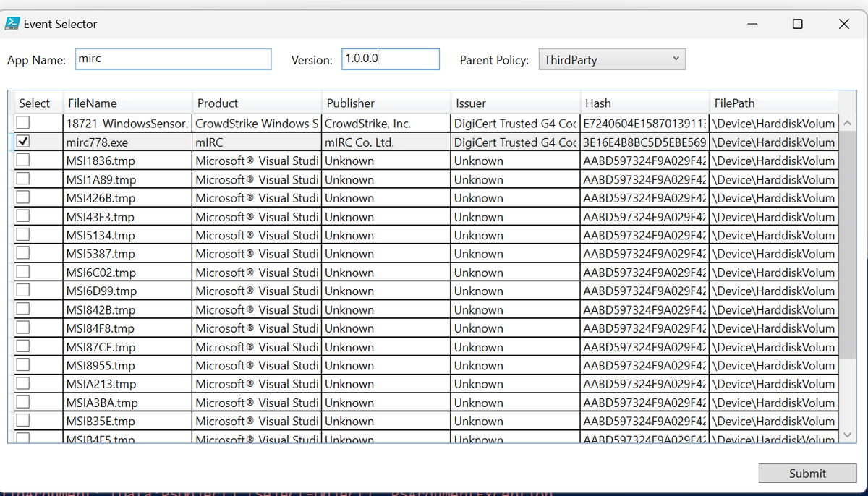
Task: Tick the checkbox for 18721-WindowsSensor row
Action: tap(23, 123)
